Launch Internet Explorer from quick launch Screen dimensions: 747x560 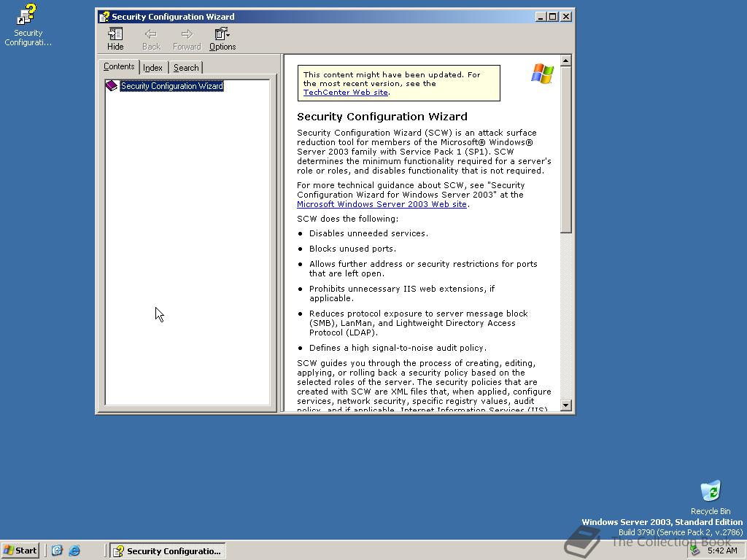pyautogui.click(x=74, y=551)
